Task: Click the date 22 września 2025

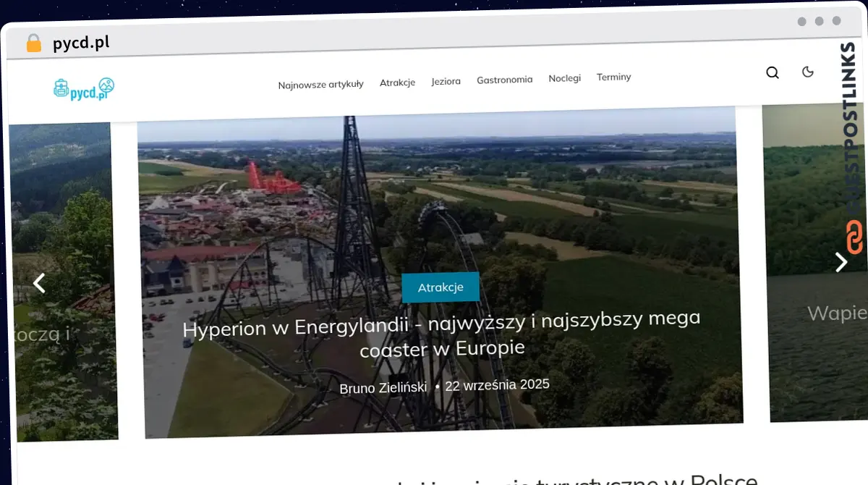Action: pos(497,385)
